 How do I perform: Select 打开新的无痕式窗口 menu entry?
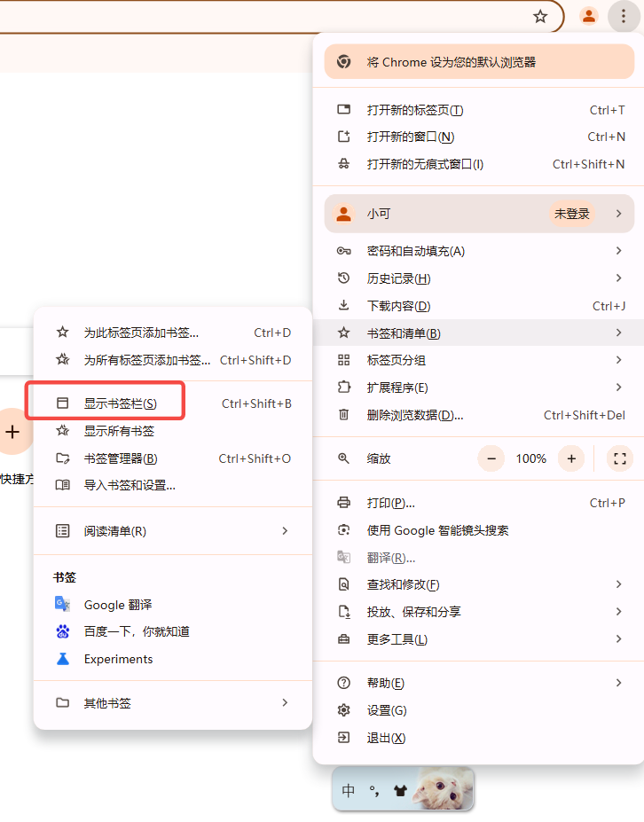[478, 164]
